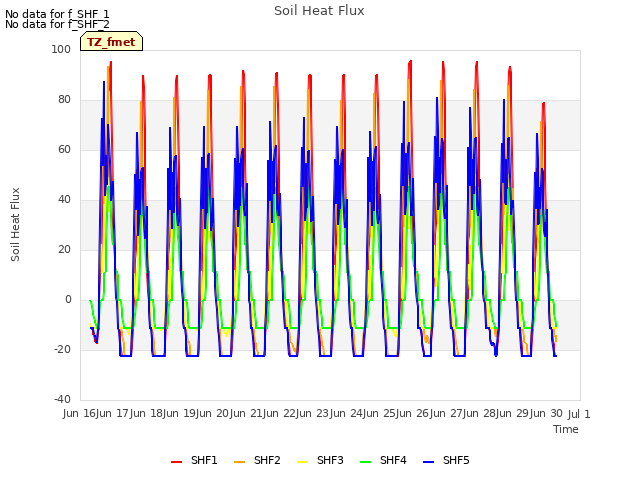Image resolution: width=640 pixels, height=480 pixels.
Task: Select the SHF5 legend label
Action: tap(456, 460)
